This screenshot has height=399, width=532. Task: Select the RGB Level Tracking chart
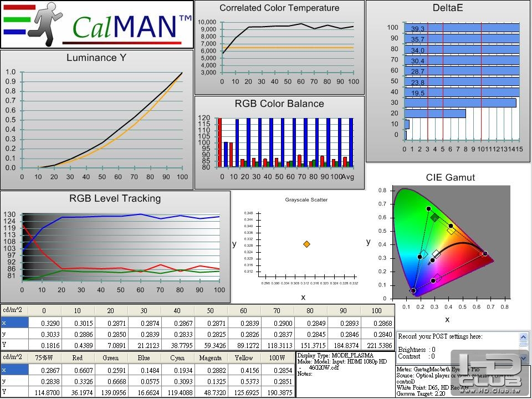115,247
